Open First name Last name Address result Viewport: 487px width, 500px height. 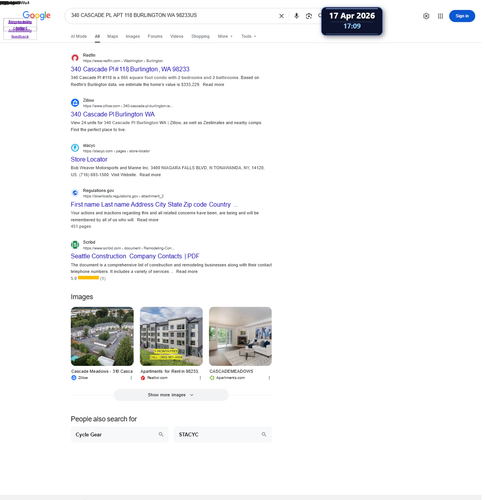click(x=154, y=204)
